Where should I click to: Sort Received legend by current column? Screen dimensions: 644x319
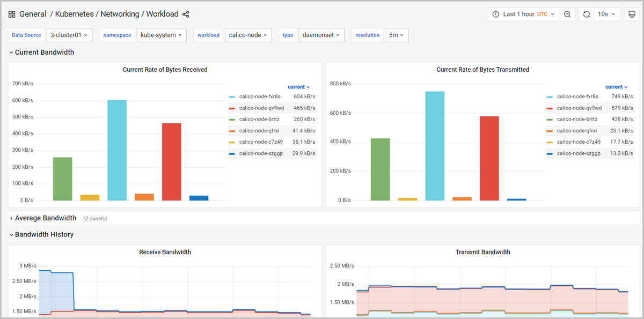point(298,87)
